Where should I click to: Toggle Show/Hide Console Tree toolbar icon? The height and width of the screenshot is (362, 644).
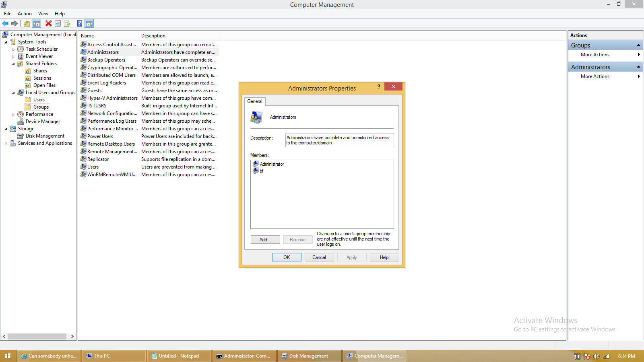point(37,23)
